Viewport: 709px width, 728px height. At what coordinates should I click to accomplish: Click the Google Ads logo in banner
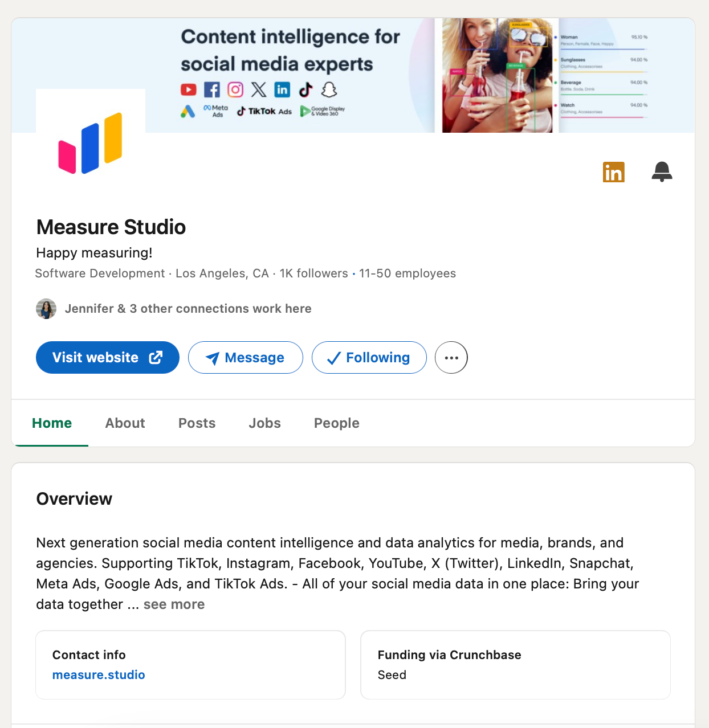point(188,112)
